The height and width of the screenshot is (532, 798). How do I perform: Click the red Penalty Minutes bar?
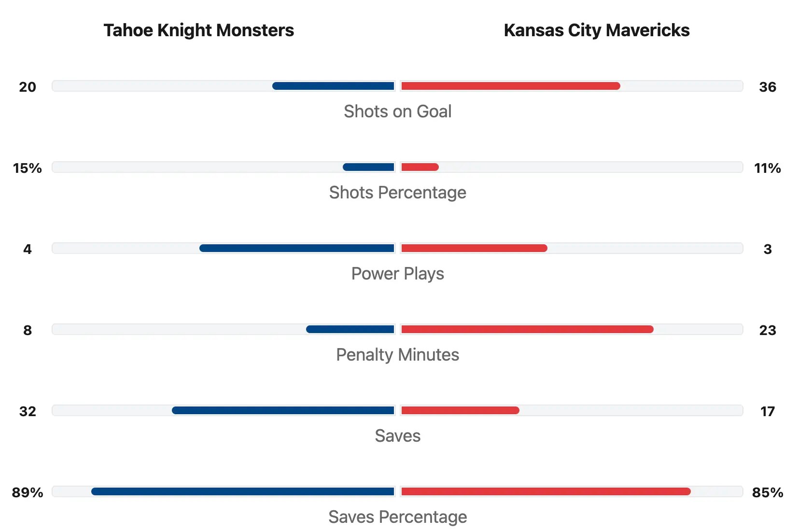coord(527,330)
